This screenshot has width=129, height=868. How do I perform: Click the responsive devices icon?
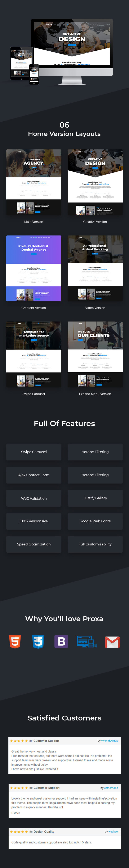[x=87, y=642]
